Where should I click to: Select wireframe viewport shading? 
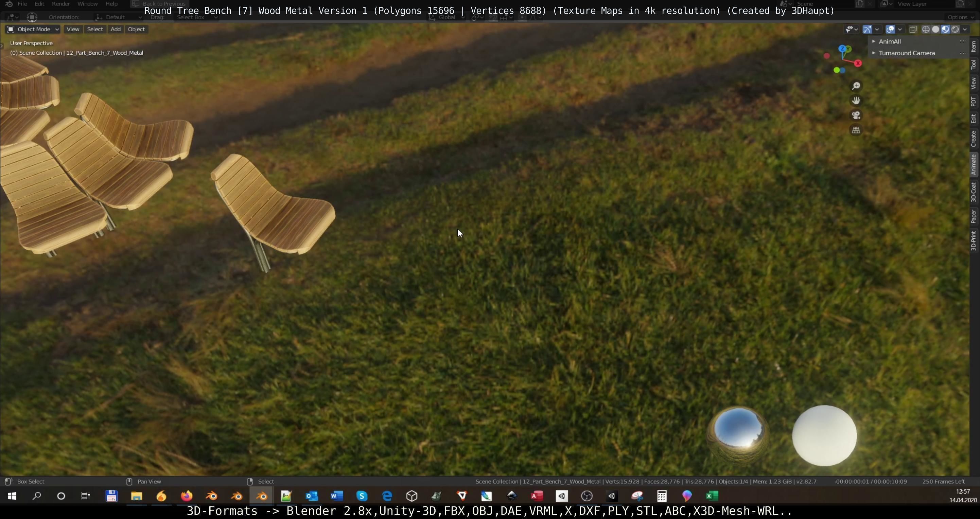click(x=926, y=29)
